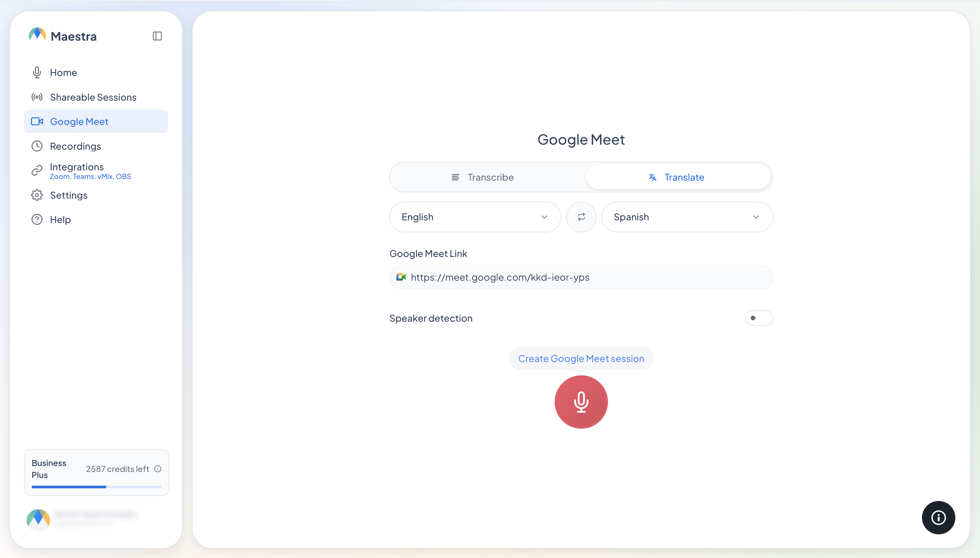Viewport: 980px width, 558px height.
Task: Select the Google Meet camera icon
Action: 37,121
